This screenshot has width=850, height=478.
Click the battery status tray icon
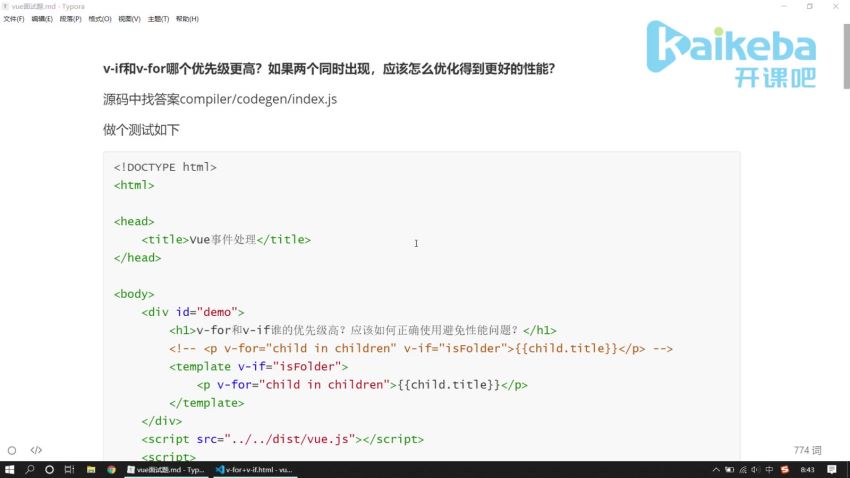pyautogui.click(x=730, y=470)
